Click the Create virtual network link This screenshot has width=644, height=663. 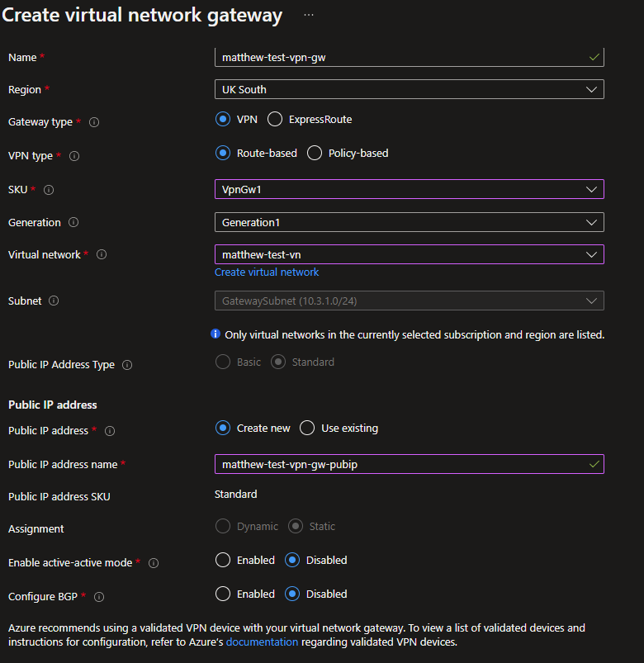click(266, 272)
